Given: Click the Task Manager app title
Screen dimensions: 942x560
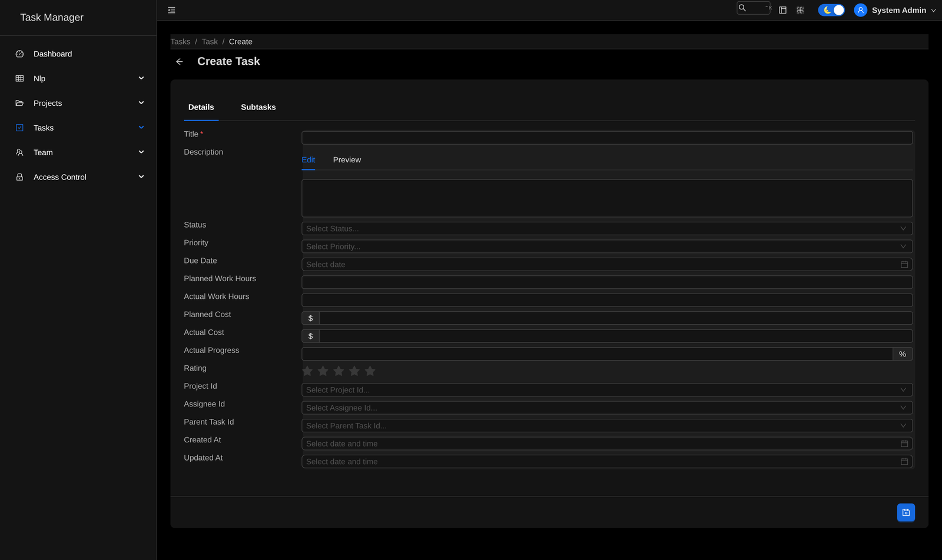Looking at the screenshot, I should pos(52,18).
